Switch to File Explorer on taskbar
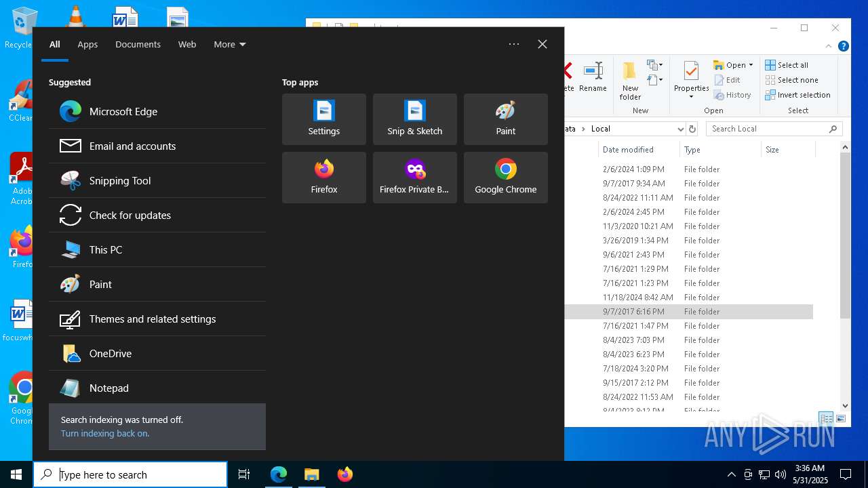868x488 pixels. (x=312, y=474)
